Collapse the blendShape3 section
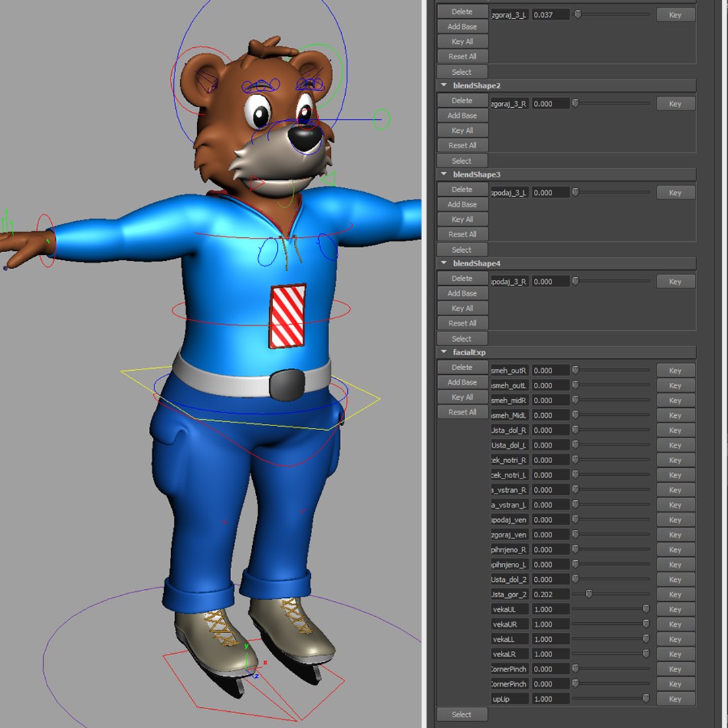This screenshot has height=728, width=728. pos(444,175)
